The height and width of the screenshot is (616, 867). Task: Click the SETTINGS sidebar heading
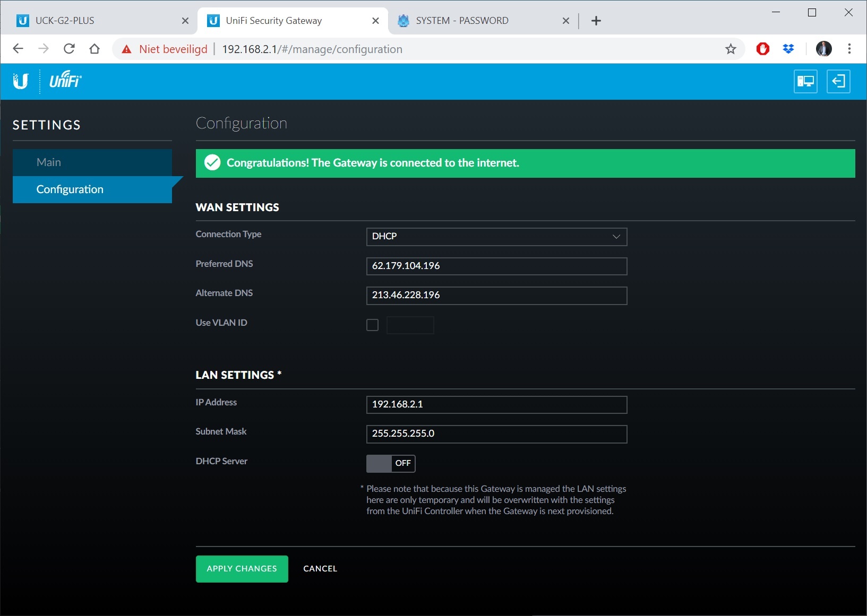tap(47, 125)
